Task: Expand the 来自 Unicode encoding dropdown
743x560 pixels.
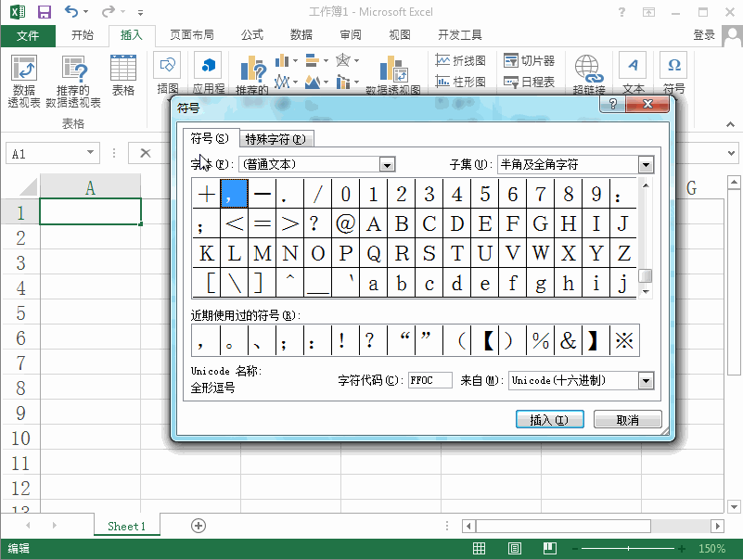Action: [647, 380]
